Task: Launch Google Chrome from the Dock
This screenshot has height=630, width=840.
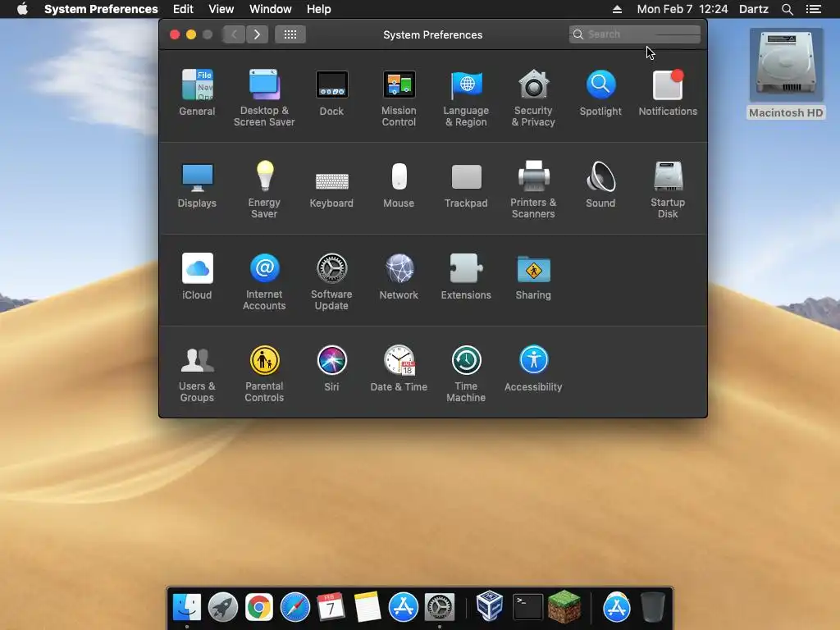Action: 259,608
